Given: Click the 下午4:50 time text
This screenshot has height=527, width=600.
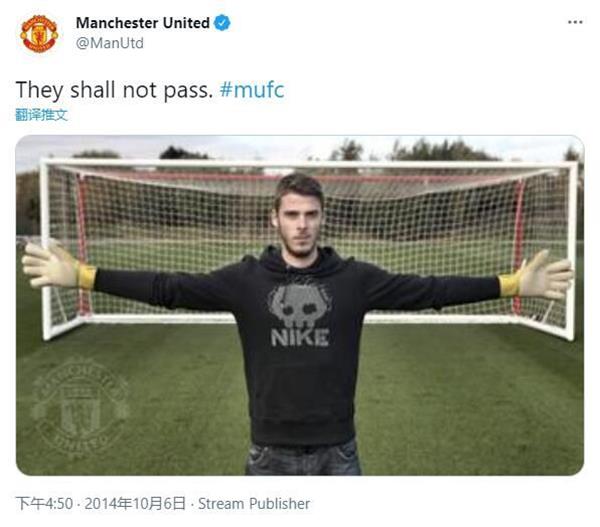Looking at the screenshot, I should click(x=44, y=504).
